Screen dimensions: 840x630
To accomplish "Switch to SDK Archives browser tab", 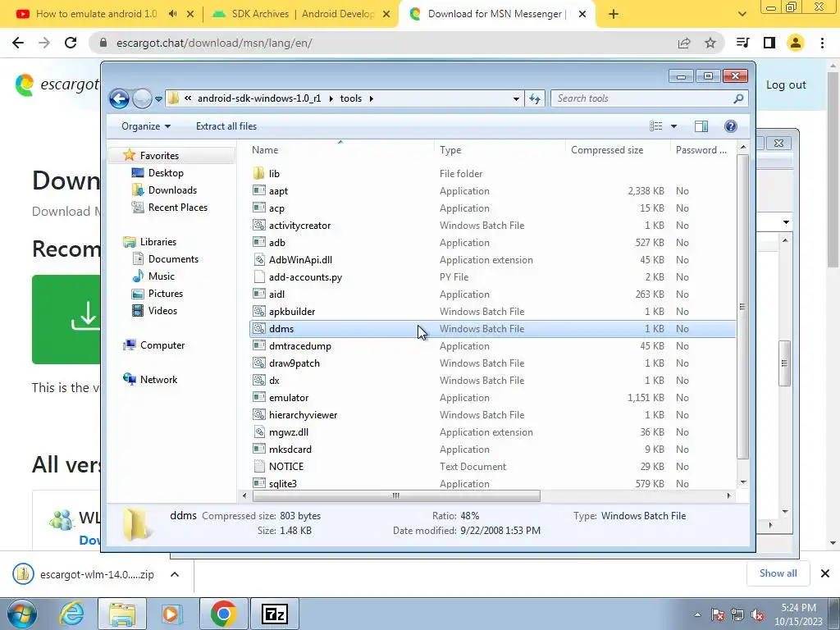I will 302,14.
